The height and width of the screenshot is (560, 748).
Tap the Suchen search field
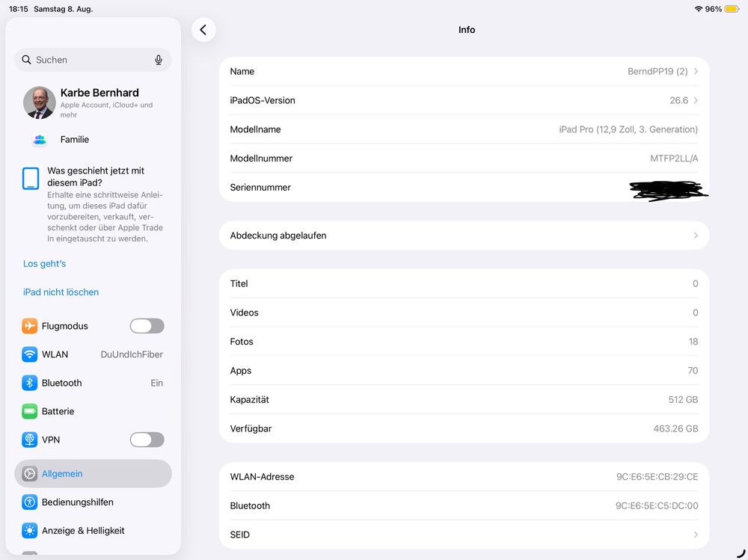93,60
